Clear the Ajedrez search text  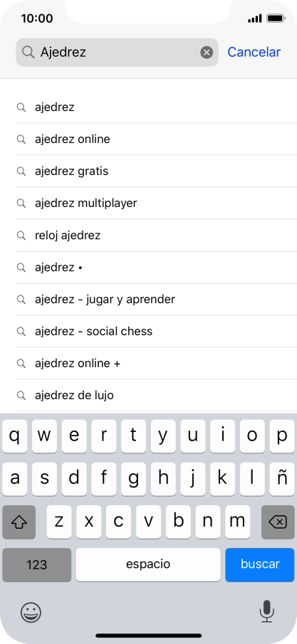point(207,53)
